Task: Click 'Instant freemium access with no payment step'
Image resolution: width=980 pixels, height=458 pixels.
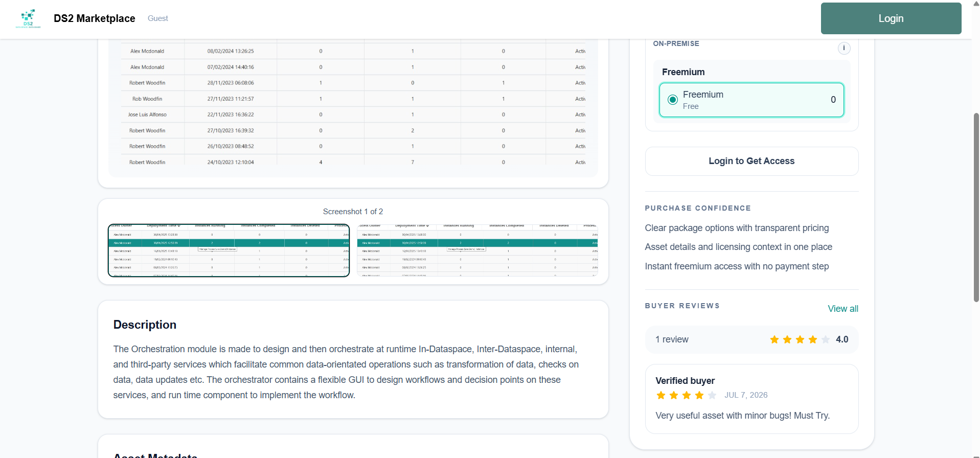Action: (737, 266)
